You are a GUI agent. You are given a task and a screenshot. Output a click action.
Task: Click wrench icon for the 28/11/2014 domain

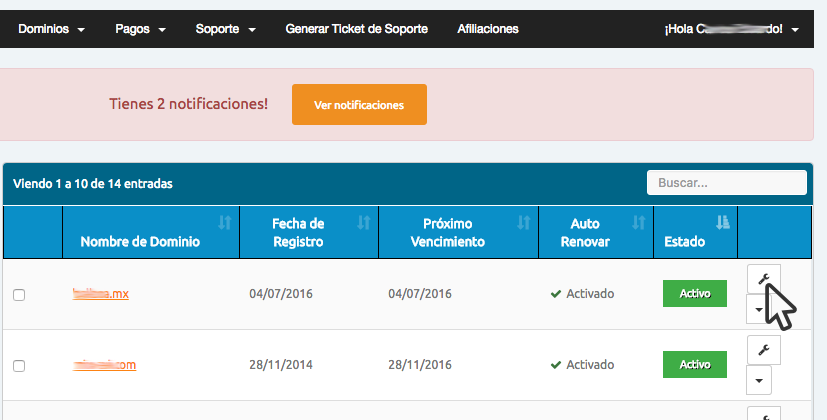[x=763, y=349]
